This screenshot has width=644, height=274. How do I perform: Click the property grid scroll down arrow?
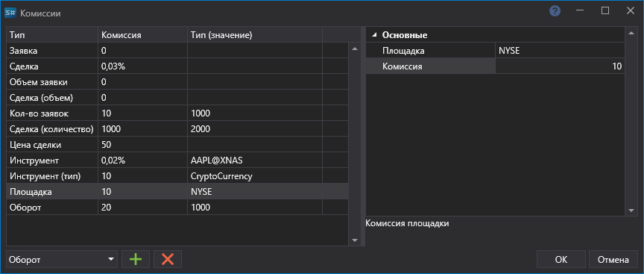[631, 211]
